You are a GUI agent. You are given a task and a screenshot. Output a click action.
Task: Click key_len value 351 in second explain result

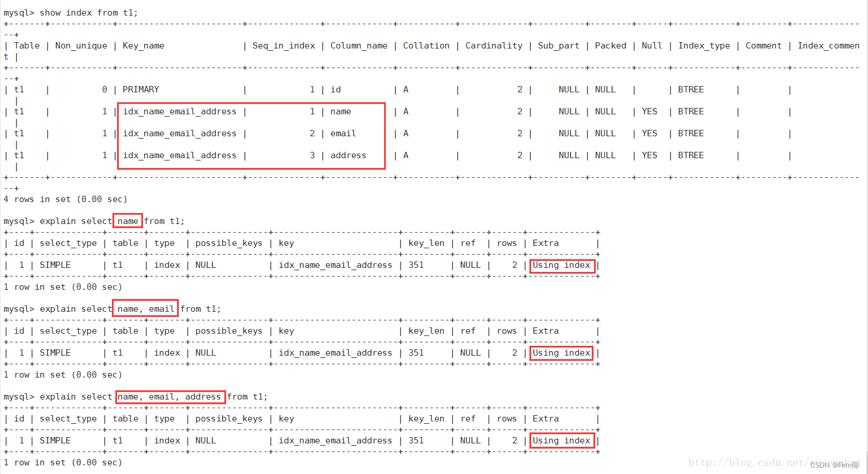coord(416,353)
